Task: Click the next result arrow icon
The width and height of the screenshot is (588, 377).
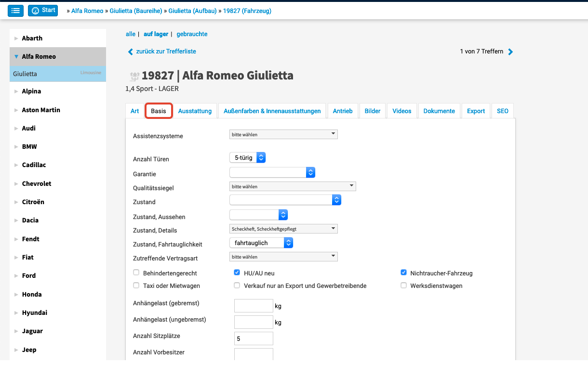Action: (511, 52)
